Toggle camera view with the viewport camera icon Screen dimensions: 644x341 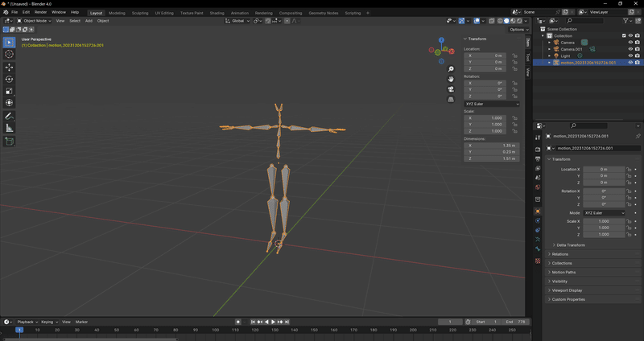tap(451, 89)
